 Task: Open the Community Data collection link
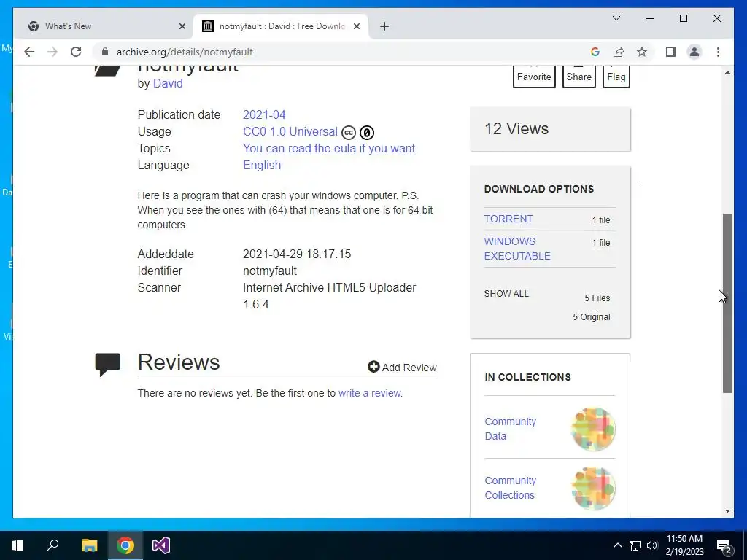[510, 429]
